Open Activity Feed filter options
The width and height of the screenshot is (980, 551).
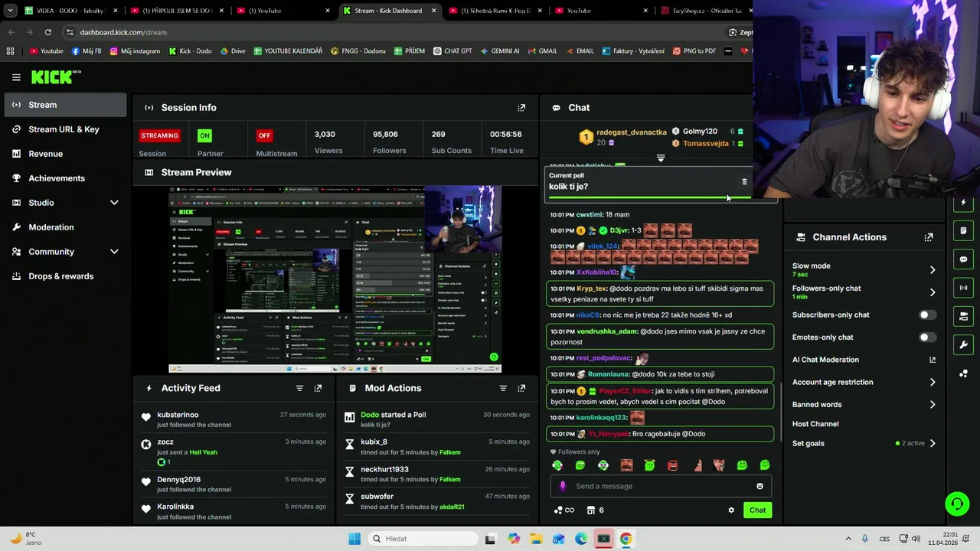pyautogui.click(x=299, y=388)
